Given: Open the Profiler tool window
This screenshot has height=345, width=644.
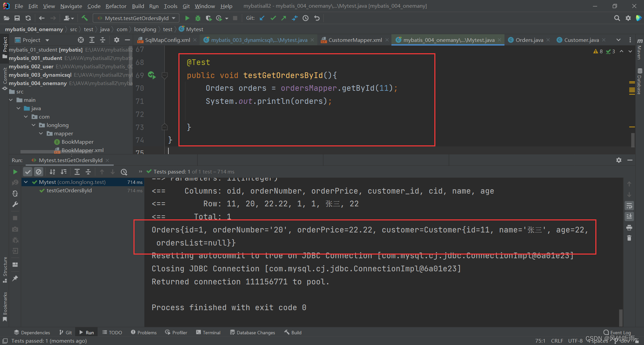Looking at the screenshot, I should 176,333.
